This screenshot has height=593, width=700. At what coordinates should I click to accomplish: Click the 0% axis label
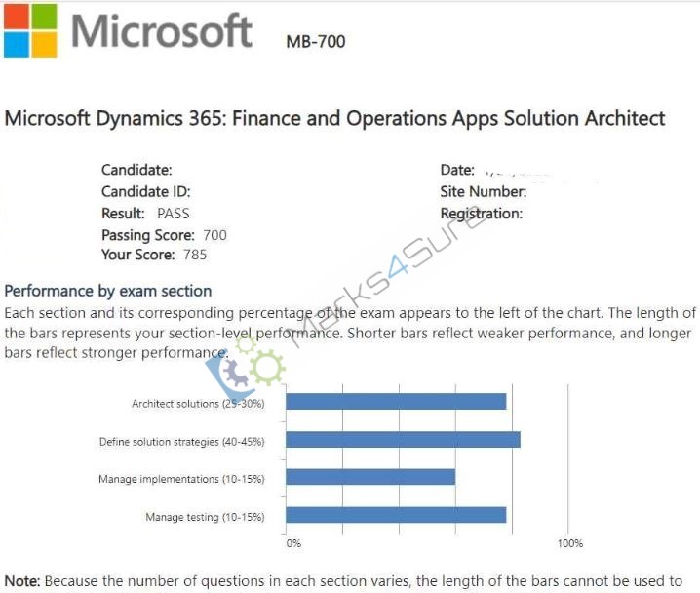click(293, 543)
